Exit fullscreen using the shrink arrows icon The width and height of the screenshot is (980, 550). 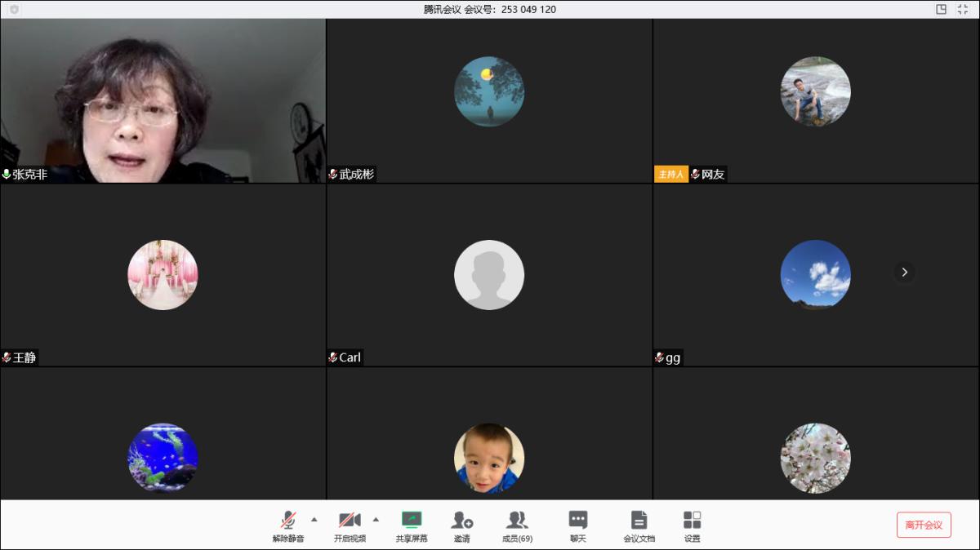click(963, 9)
